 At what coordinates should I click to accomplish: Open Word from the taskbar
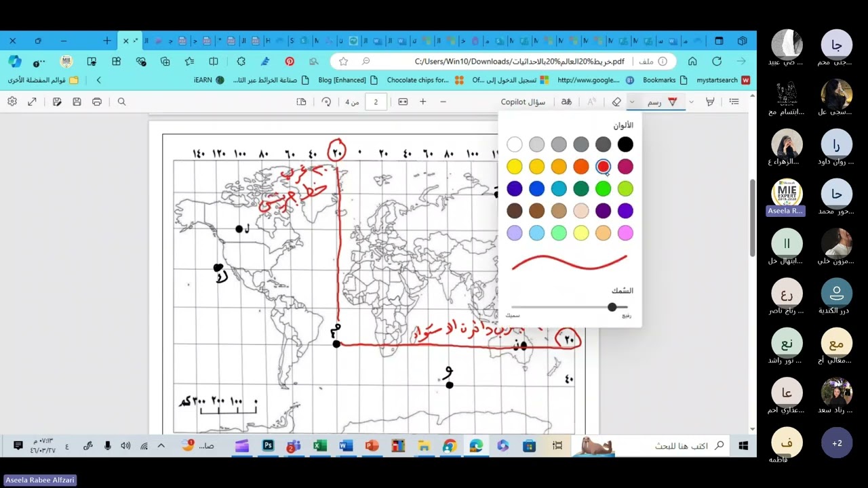coord(346,445)
